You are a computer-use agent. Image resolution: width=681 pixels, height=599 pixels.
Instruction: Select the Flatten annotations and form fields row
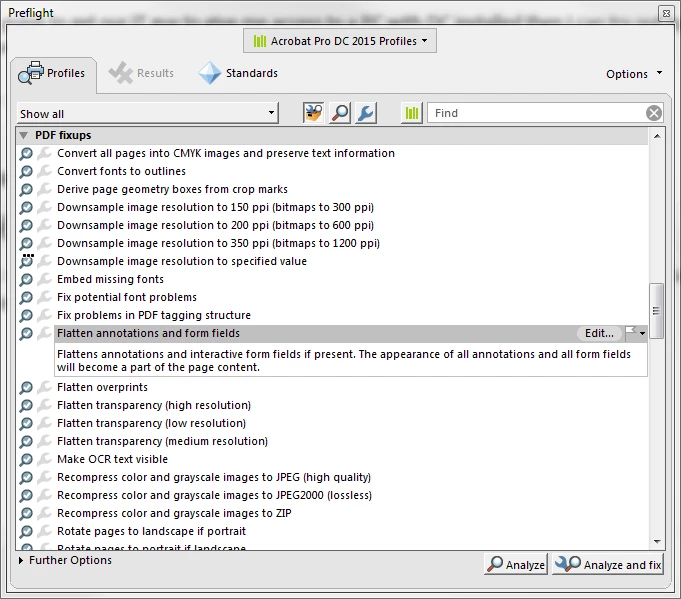coord(351,333)
